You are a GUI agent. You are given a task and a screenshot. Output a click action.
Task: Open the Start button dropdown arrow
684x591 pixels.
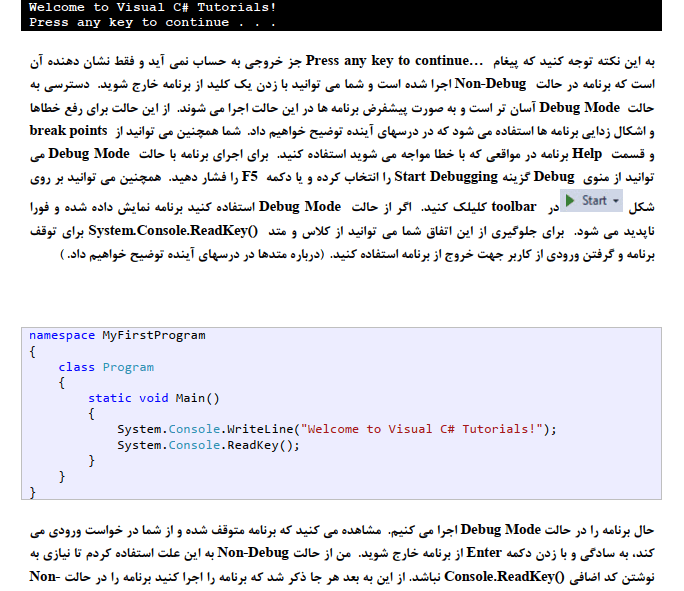[616, 201]
